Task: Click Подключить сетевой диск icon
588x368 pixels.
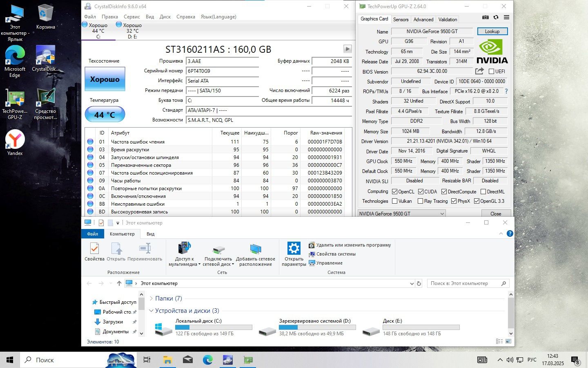Action: click(x=218, y=249)
